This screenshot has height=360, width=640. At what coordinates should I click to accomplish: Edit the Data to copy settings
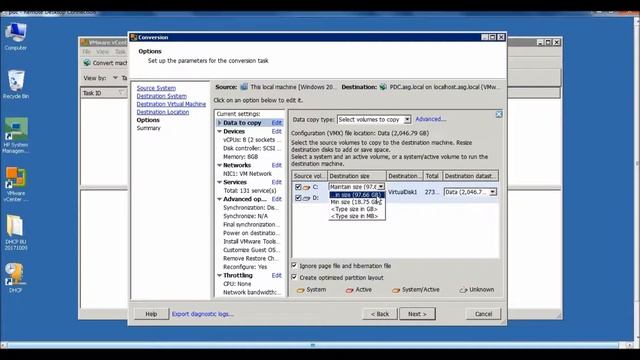point(276,123)
